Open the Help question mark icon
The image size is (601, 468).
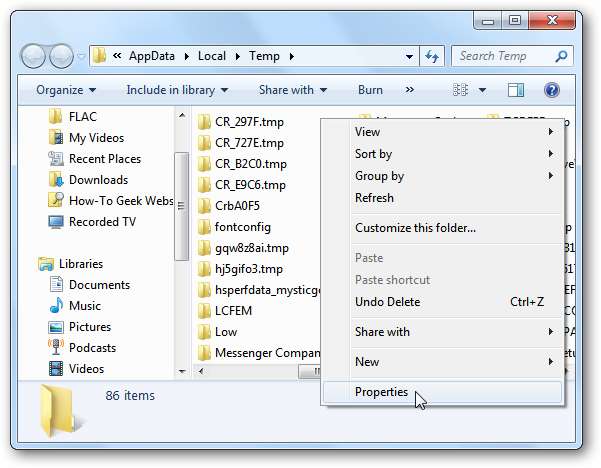550,90
